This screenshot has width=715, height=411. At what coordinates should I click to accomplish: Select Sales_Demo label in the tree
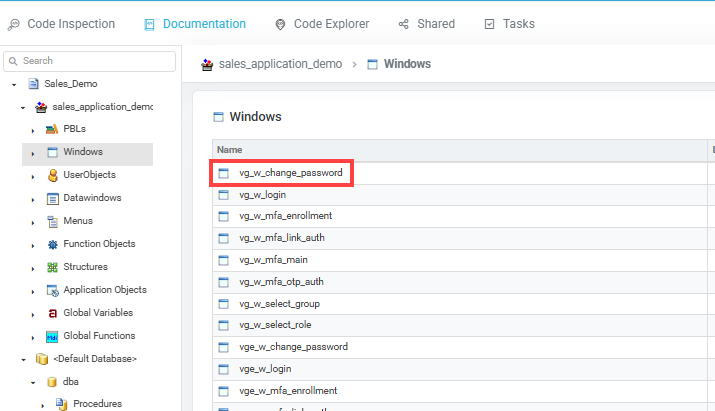[71, 84]
